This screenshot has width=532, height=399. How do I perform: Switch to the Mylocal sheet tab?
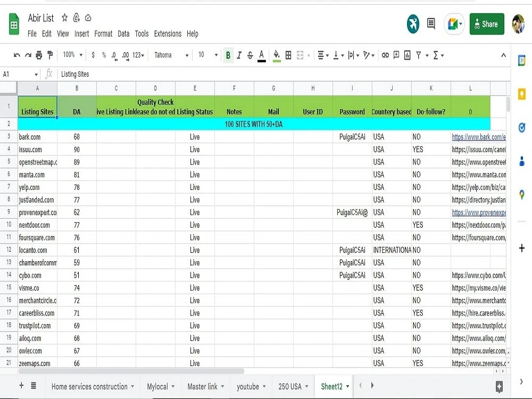(161, 386)
